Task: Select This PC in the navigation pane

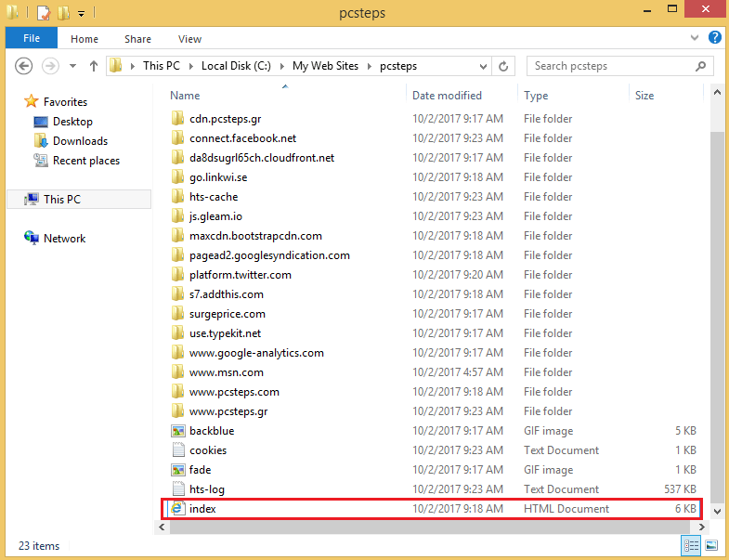Action: tap(79, 199)
